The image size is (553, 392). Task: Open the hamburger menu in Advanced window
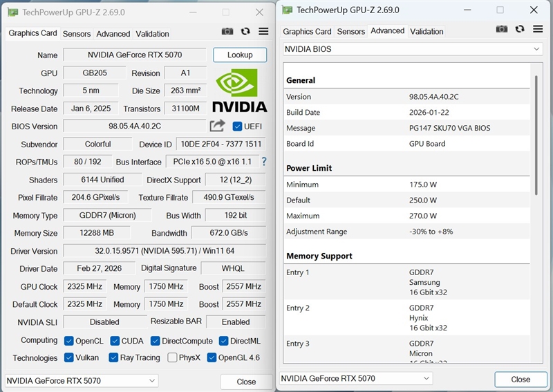pos(538,29)
